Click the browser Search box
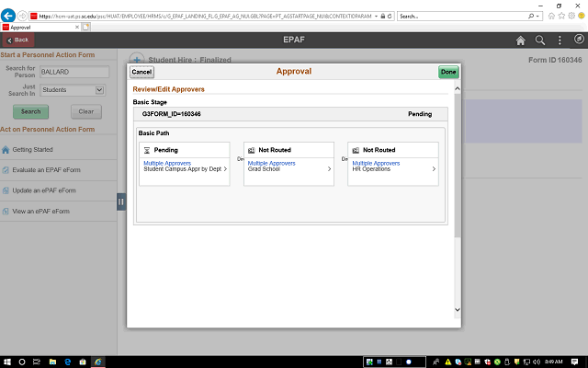This screenshot has height=368, width=588. pyautogui.click(x=462, y=17)
